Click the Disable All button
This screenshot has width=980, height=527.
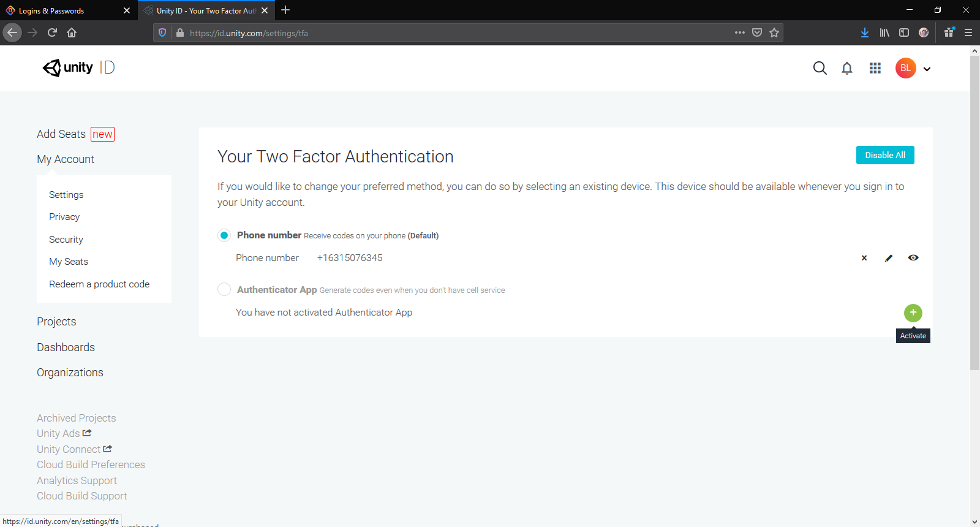click(x=885, y=155)
